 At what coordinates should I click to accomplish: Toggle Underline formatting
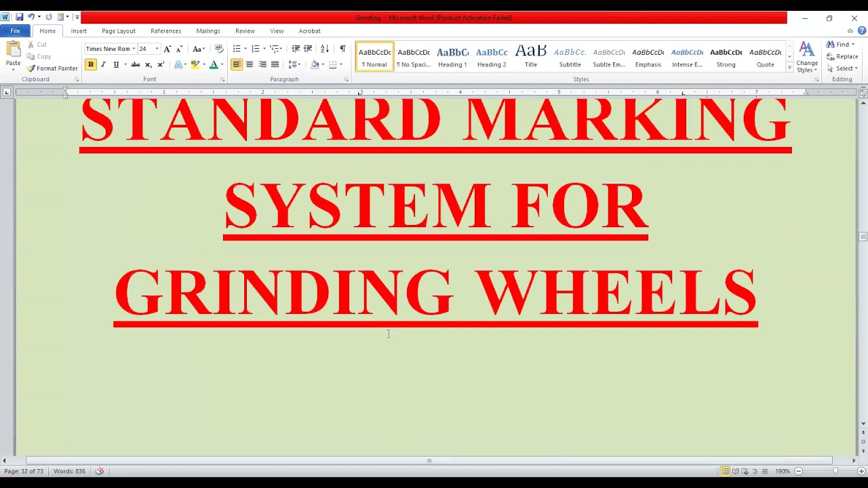coord(116,64)
